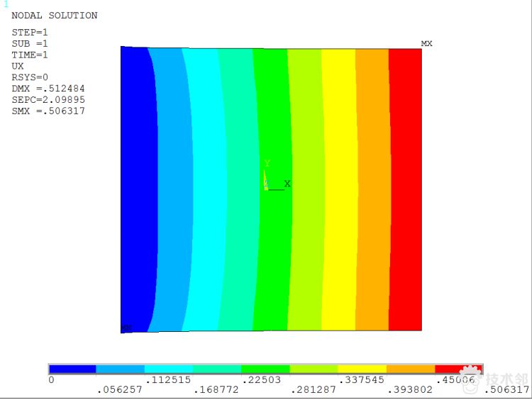Image resolution: width=532 pixels, height=400 pixels.
Task: Click legend value .056257
Action: [x=119, y=390]
